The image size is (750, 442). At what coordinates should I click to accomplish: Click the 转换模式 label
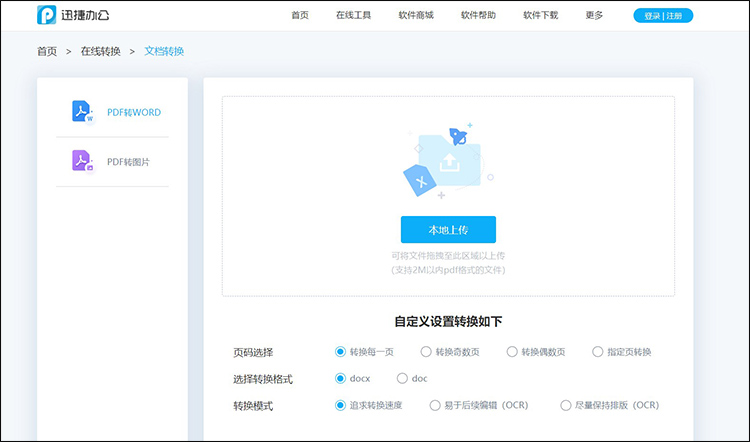pos(253,406)
